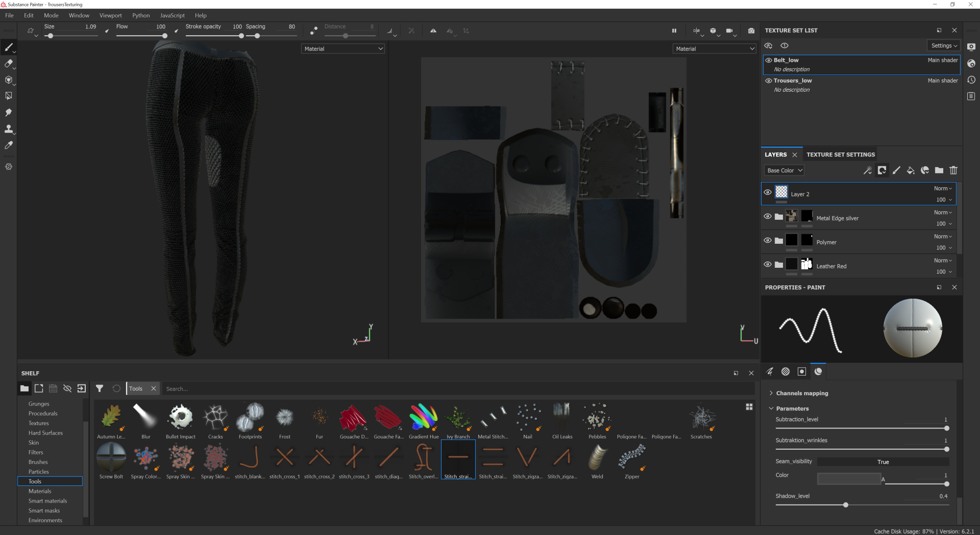980x535 pixels.
Task: Open the History panel icon on right
Action: point(971,80)
